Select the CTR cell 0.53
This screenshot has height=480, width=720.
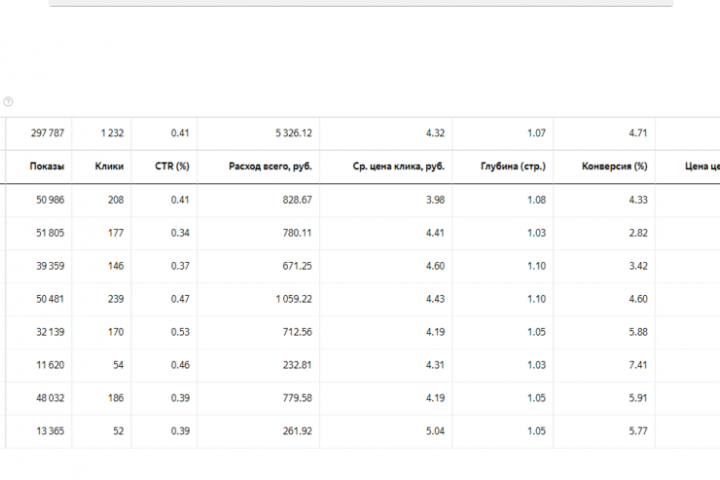[x=180, y=332]
